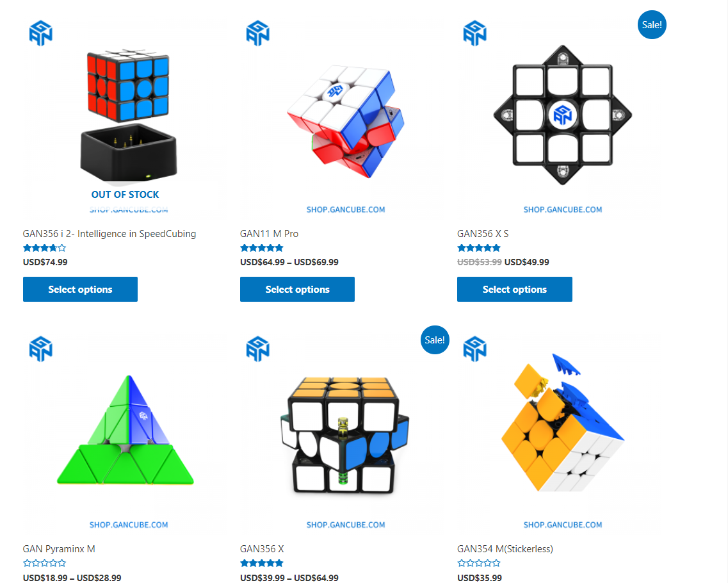
Task: Click empty star rating under GAN Pyraminx M
Action: pos(45,563)
